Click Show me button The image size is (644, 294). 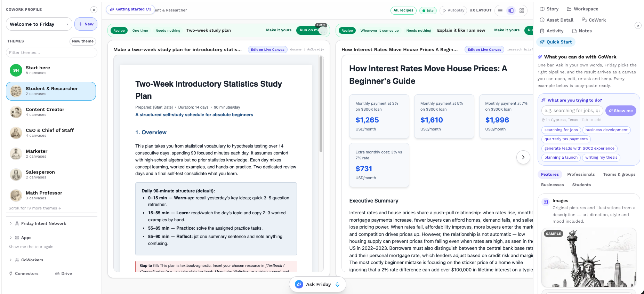point(621,111)
